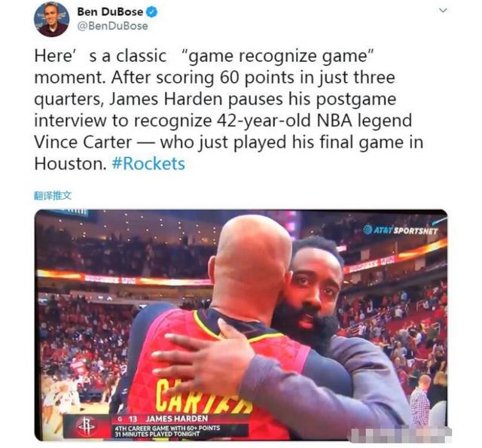Click the AT&T SportsNet logo watermark

(400, 230)
